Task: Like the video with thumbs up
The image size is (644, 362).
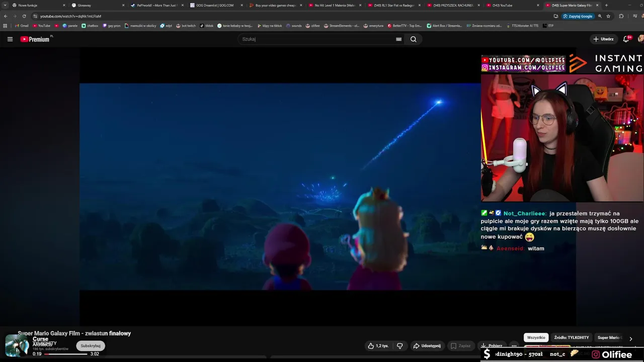Action: 378,346
